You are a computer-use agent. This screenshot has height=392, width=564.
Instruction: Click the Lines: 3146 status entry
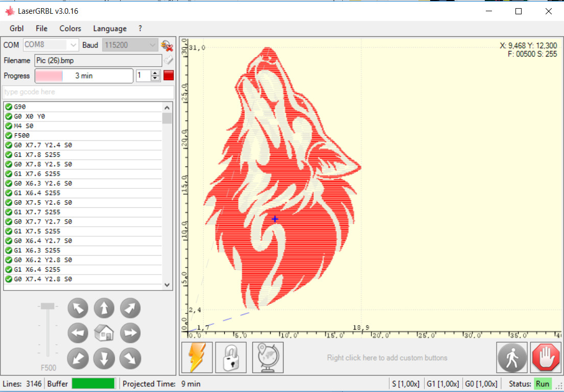point(21,384)
